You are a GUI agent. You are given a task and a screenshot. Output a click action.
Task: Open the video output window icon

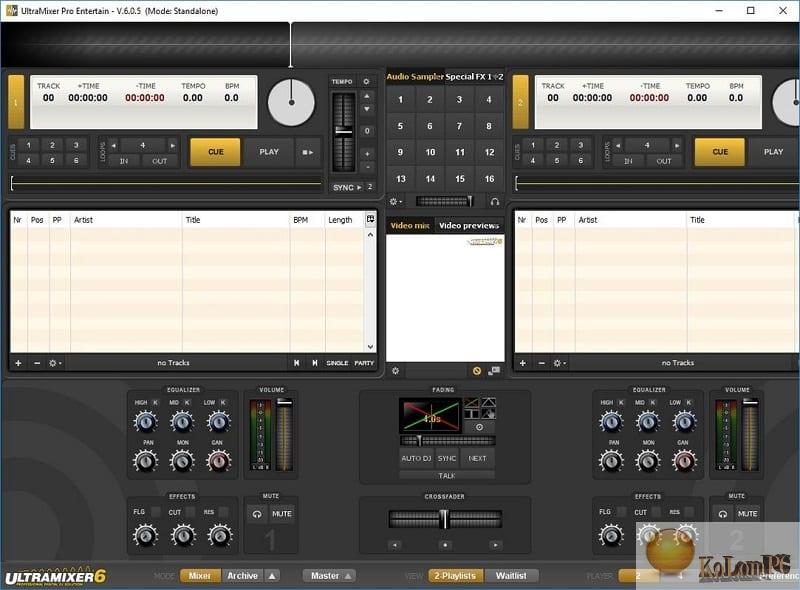click(x=494, y=371)
